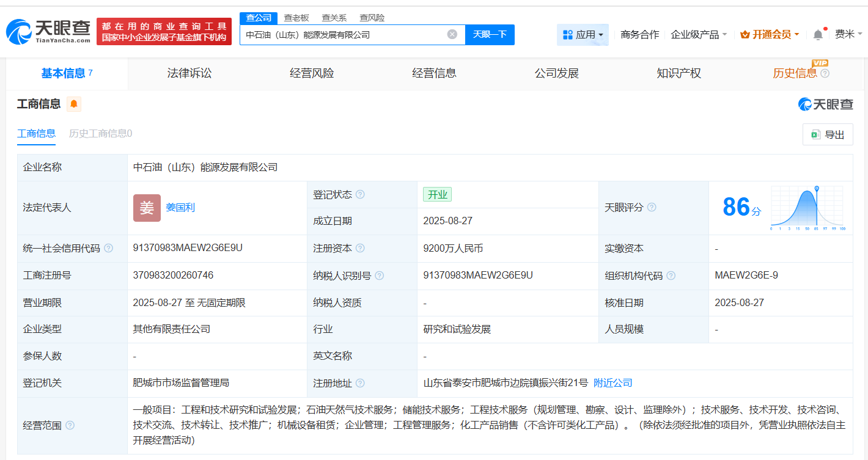868x460 pixels.
Task: Click the Excel icon in the 导出 button
Action: click(x=815, y=134)
